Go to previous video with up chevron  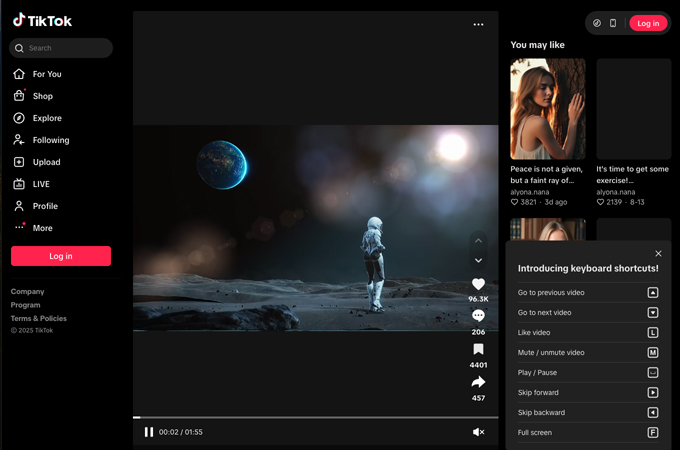pos(478,241)
